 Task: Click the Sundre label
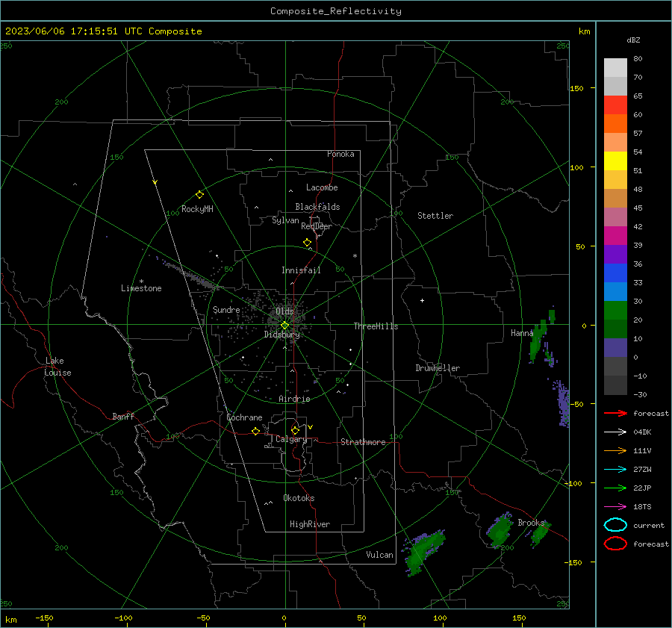click(226, 310)
